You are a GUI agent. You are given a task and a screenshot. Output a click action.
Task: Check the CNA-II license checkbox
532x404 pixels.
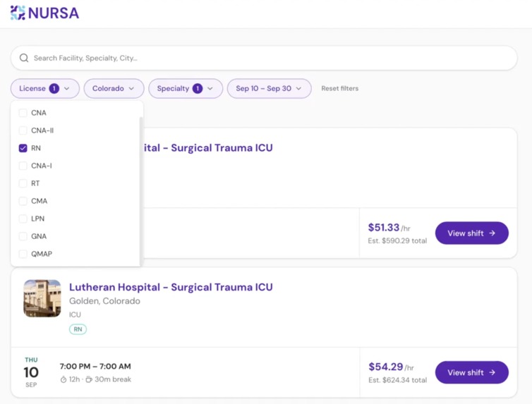[x=23, y=130]
